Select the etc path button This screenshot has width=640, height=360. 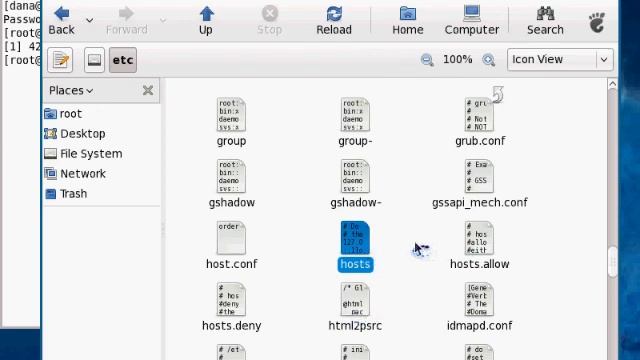coord(123,60)
